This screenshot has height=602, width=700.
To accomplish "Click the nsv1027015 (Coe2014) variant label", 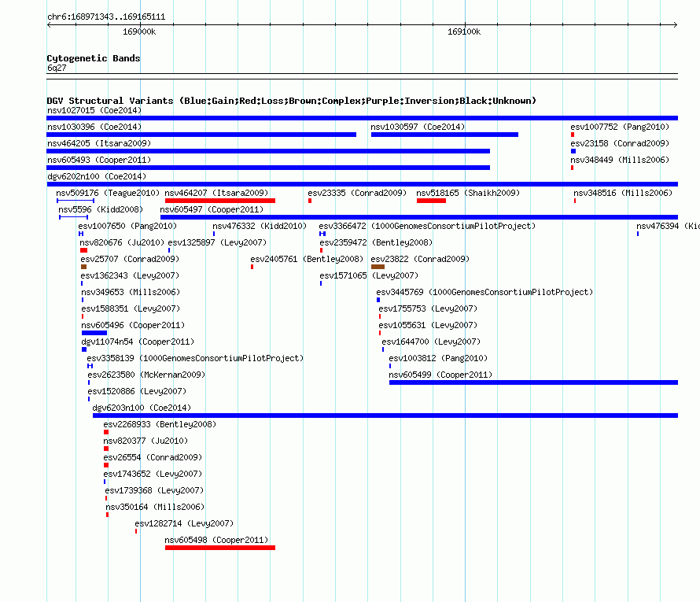I will click(x=94, y=110).
